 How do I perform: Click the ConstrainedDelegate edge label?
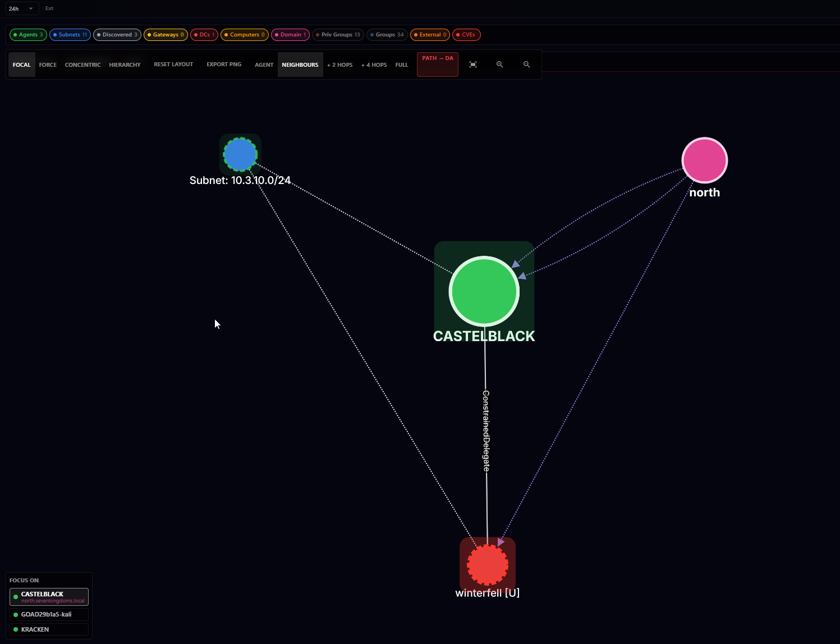pos(486,431)
